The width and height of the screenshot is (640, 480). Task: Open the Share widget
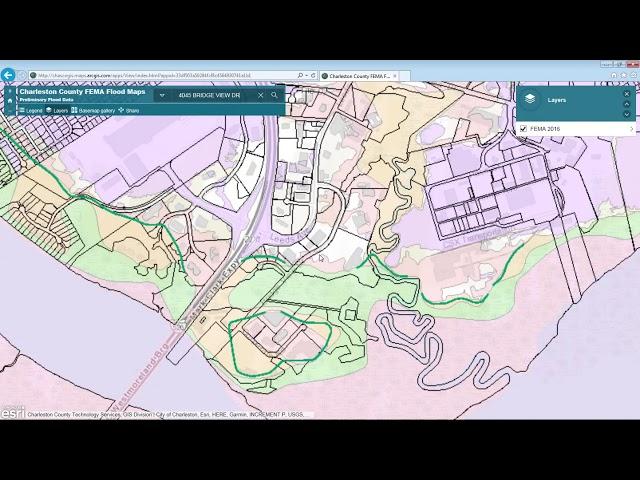pyautogui.click(x=129, y=110)
